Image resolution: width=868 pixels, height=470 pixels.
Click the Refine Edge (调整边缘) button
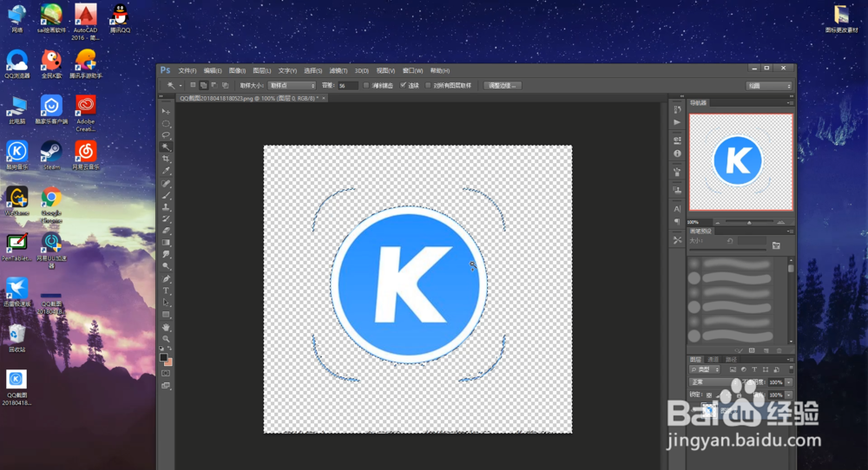[502, 85]
